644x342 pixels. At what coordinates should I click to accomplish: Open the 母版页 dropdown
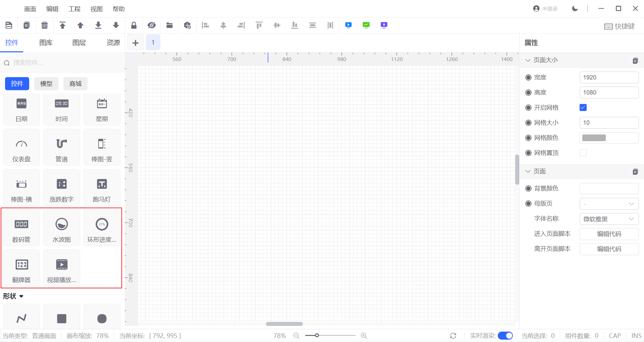pyautogui.click(x=609, y=204)
